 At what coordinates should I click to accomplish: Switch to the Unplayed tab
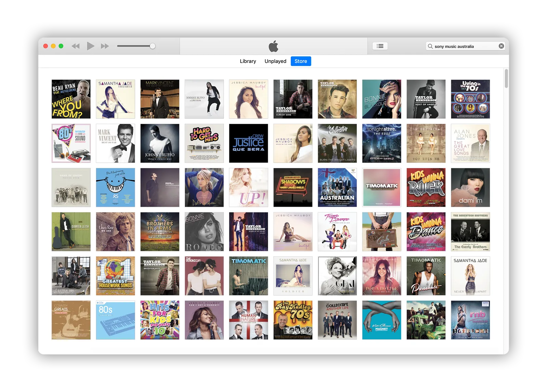pos(275,61)
